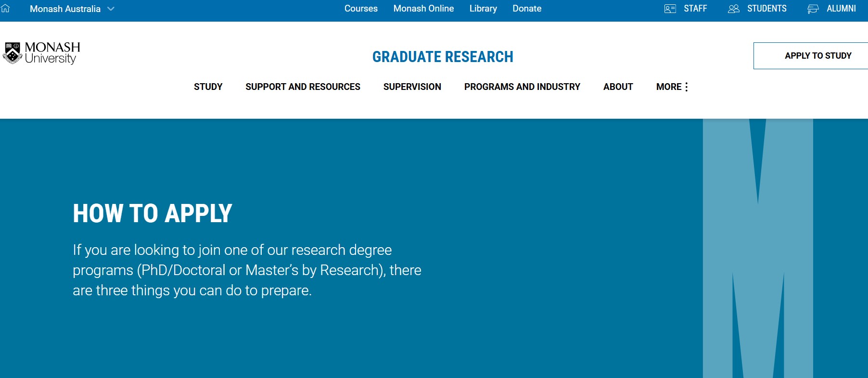Open Support and Resources menu
The width and height of the screenshot is (868, 378).
pos(303,87)
